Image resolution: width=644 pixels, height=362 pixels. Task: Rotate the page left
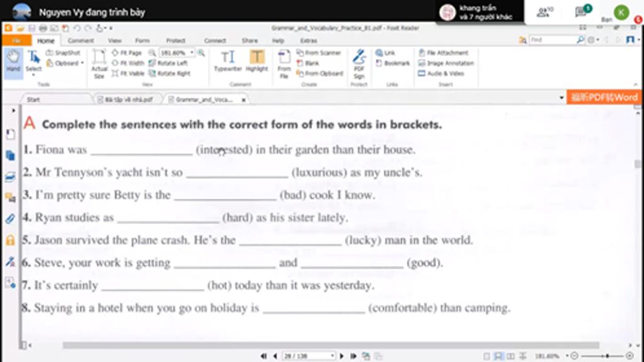[168, 63]
